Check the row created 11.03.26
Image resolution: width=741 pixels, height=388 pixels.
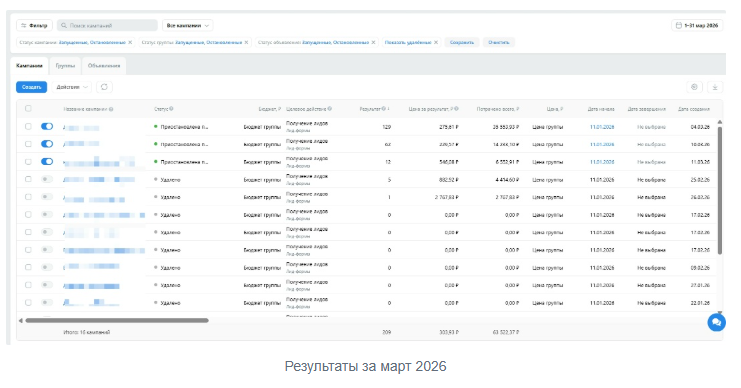pyautogui.click(x=28, y=162)
